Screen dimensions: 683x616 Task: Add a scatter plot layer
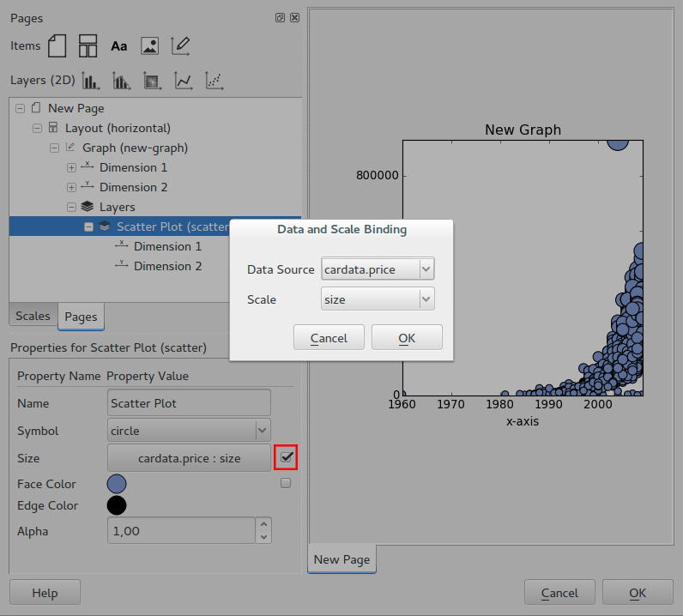(x=214, y=81)
